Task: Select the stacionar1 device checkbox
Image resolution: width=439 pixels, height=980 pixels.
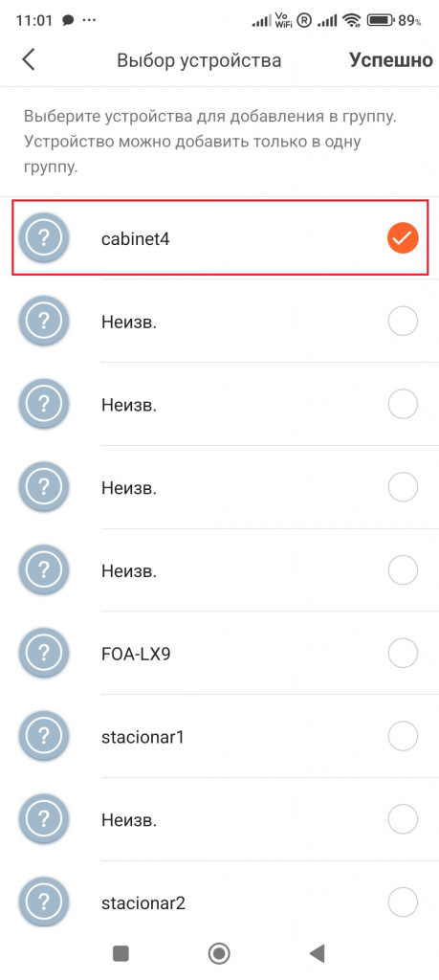Action: [x=402, y=737]
